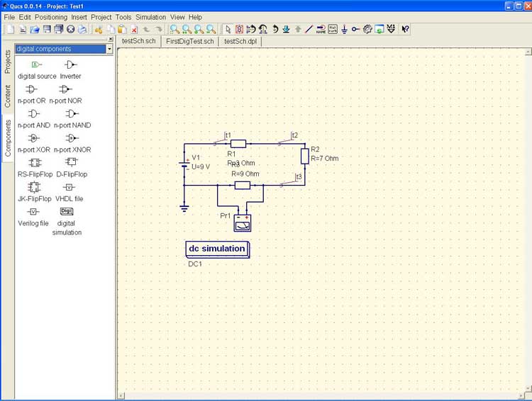Pick the n-port XOR component
This screenshot has width=532, height=401.
coord(34,143)
